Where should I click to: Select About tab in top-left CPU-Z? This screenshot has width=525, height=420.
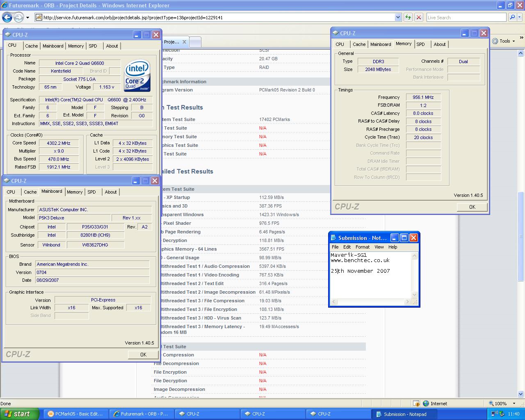112,46
